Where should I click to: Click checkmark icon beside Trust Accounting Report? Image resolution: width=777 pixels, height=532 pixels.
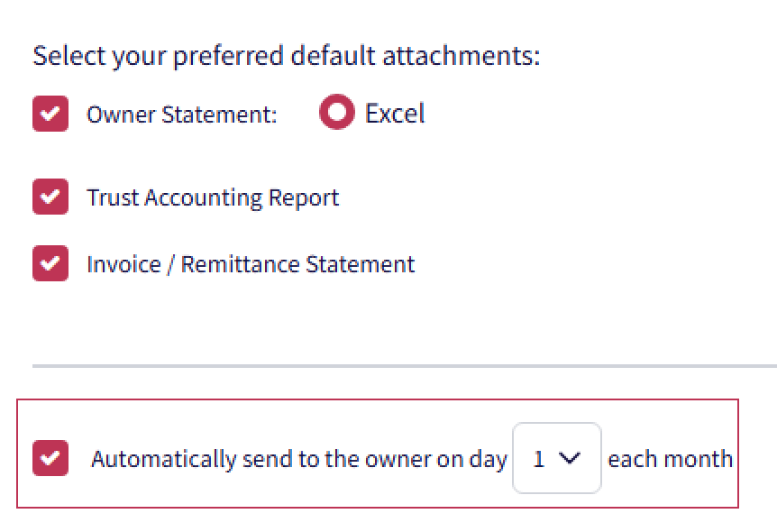click(x=50, y=197)
